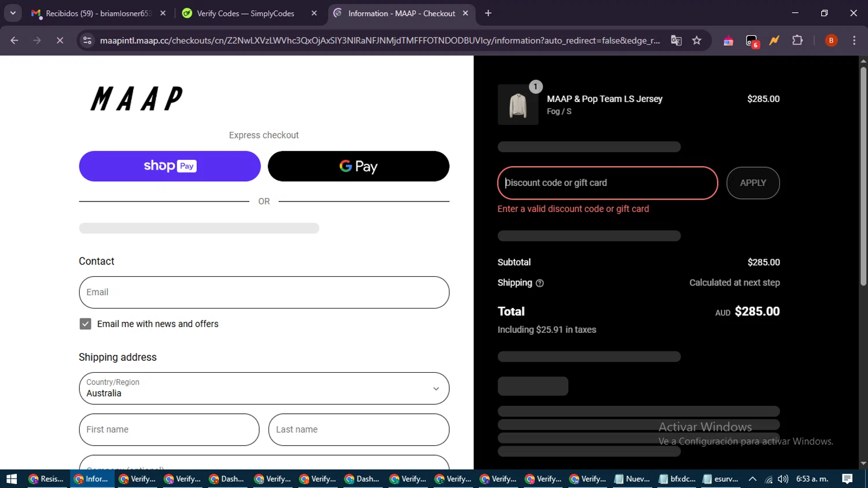Viewport: 868px width, 488px height.
Task: Click the Google Translate icon in address bar
Action: click(x=676, y=41)
